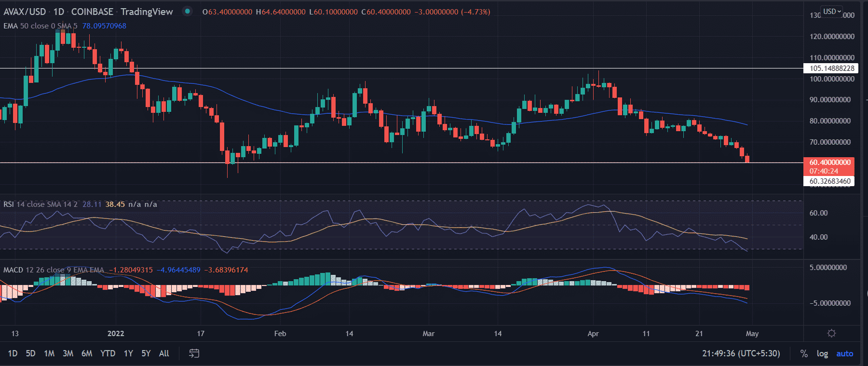Toggle auto scale mode
Viewport: 868px width, 366px height.
click(x=844, y=353)
